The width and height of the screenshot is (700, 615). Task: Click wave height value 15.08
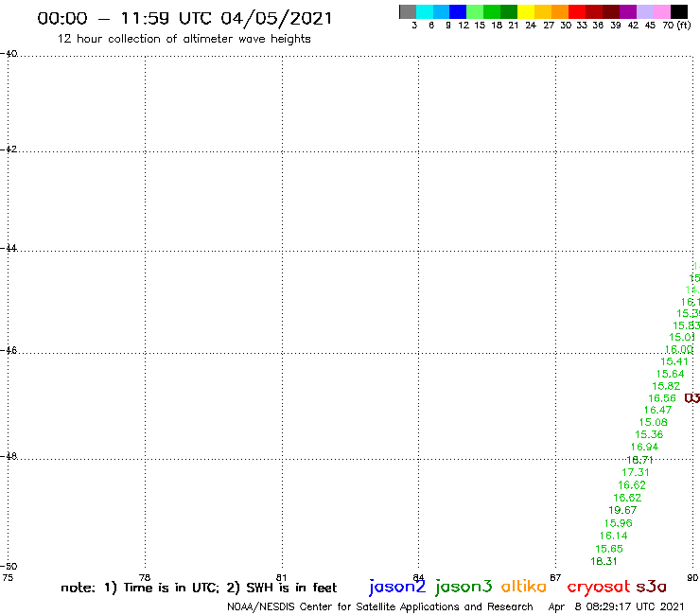pos(653,422)
